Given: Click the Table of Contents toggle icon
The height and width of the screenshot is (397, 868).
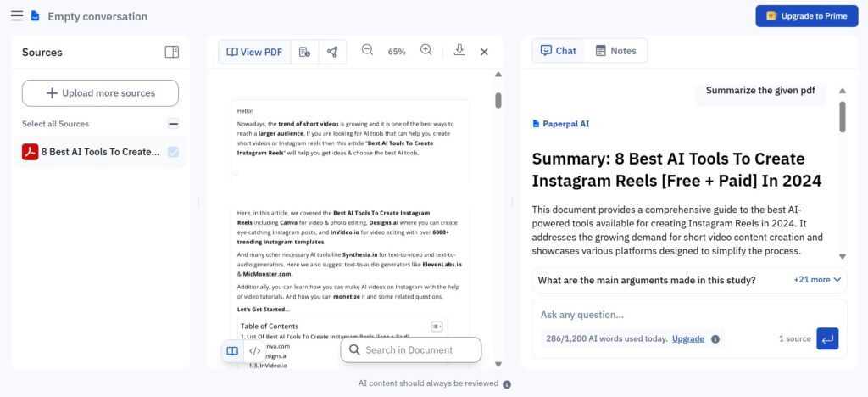Looking at the screenshot, I should pyautogui.click(x=437, y=327).
